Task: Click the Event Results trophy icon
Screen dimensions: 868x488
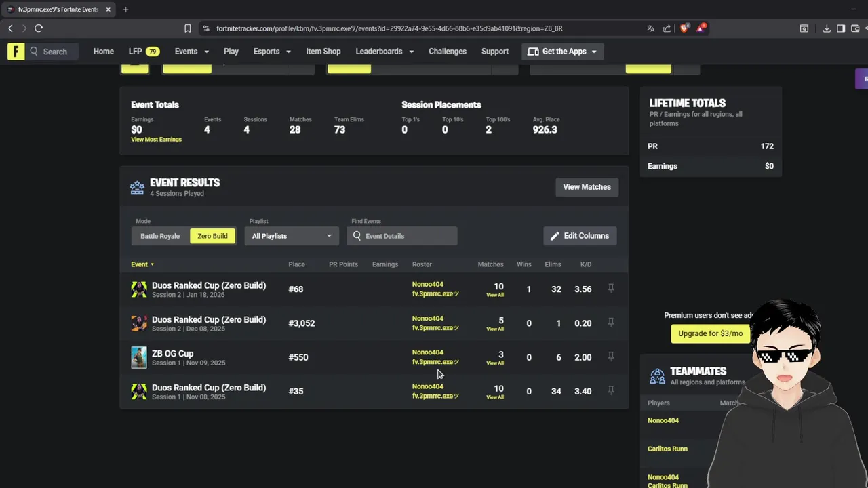Action: click(x=137, y=188)
